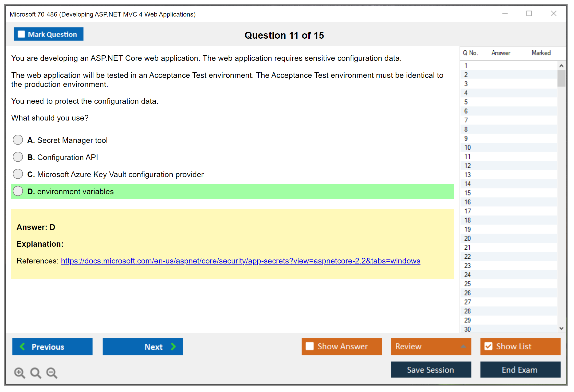The height and width of the screenshot is (392, 574).
Task: Close the exam window
Action: point(553,14)
